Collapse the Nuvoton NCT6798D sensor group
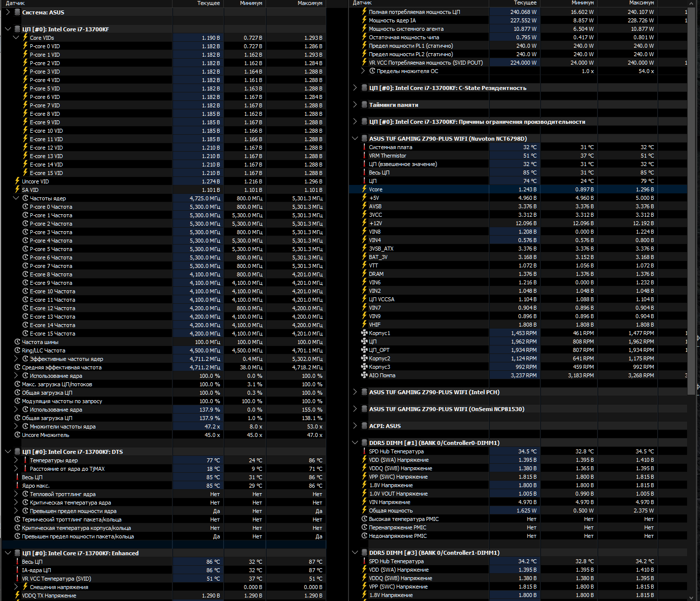The width and height of the screenshot is (700, 601). tap(355, 138)
